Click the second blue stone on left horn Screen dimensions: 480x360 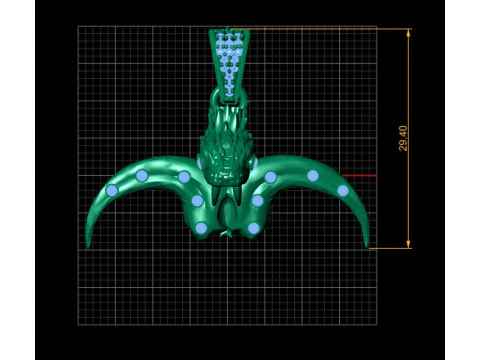142,176
